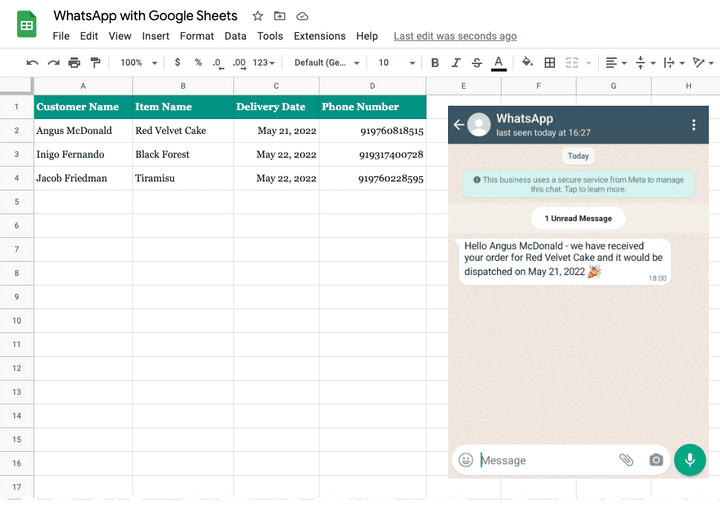This screenshot has height=522, width=720.
Task: Open the Data menu
Action: (235, 36)
